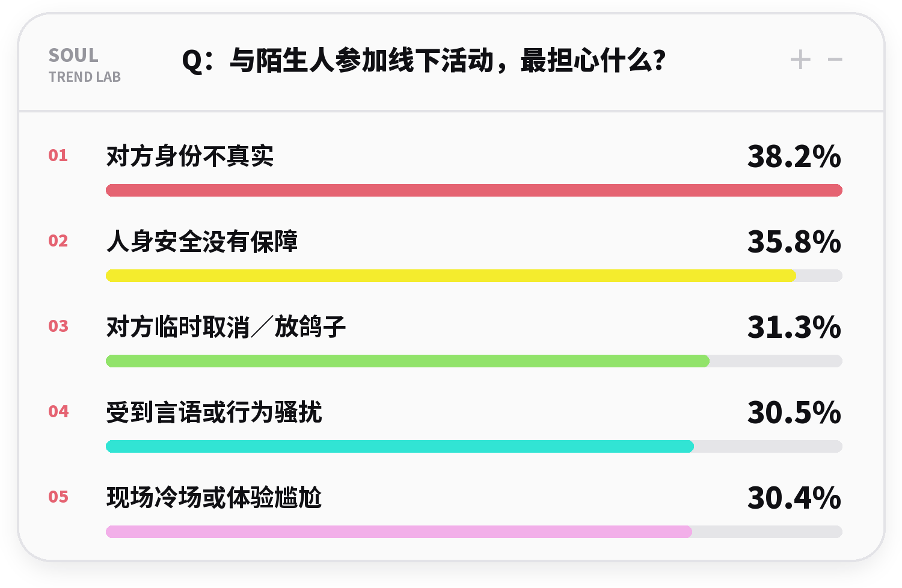902x588 pixels.
Task: Click the label 受到言语或行为骚扰
Action: [x=214, y=412]
